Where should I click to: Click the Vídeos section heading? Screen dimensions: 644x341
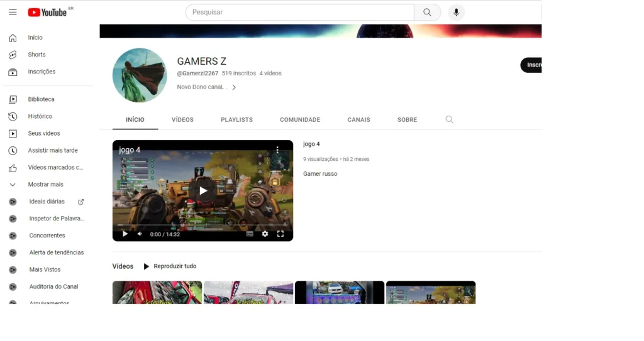click(x=123, y=266)
